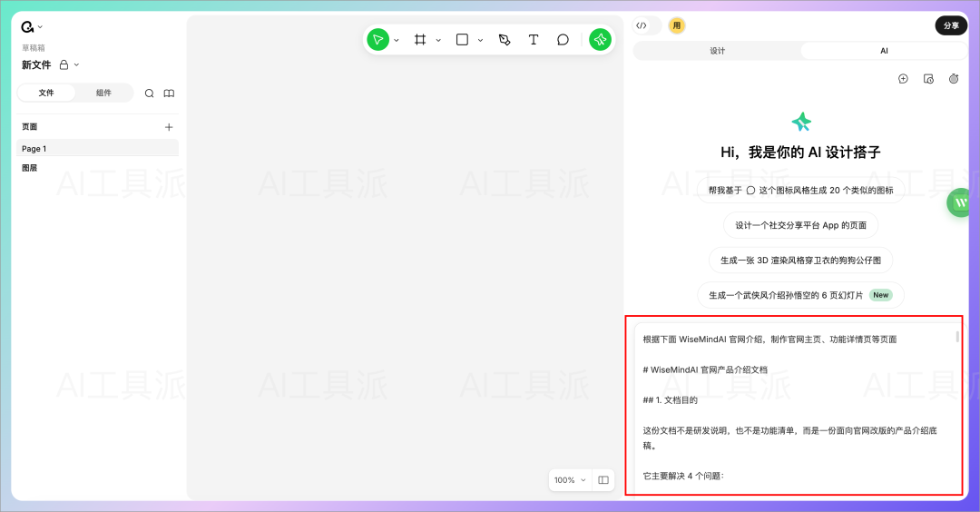The image size is (980, 512).
Task: Click the 图层 section header
Action: (29, 168)
